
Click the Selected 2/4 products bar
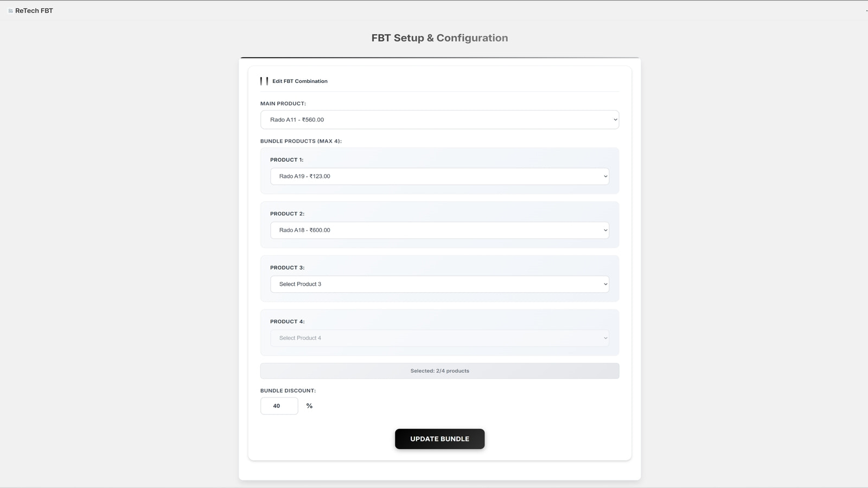(x=439, y=371)
